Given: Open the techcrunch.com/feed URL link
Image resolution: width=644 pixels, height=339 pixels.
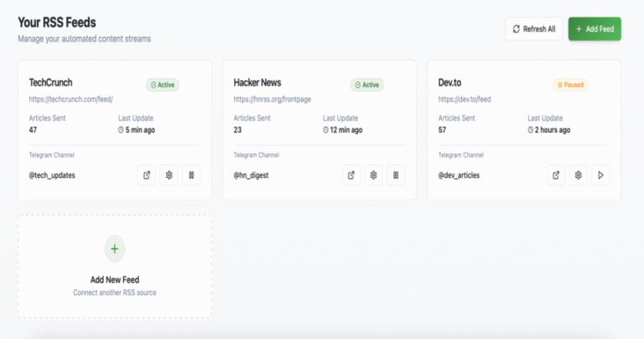Looking at the screenshot, I should [70, 99].
